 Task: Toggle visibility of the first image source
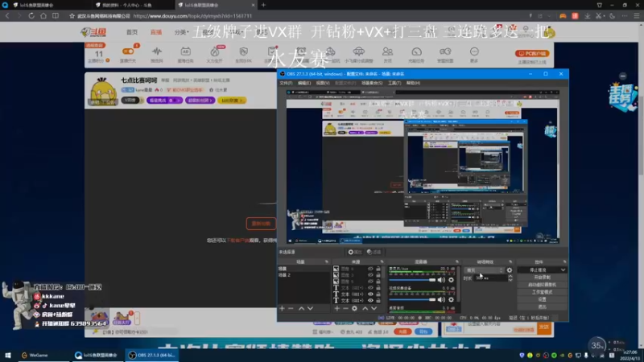[370, 269]
